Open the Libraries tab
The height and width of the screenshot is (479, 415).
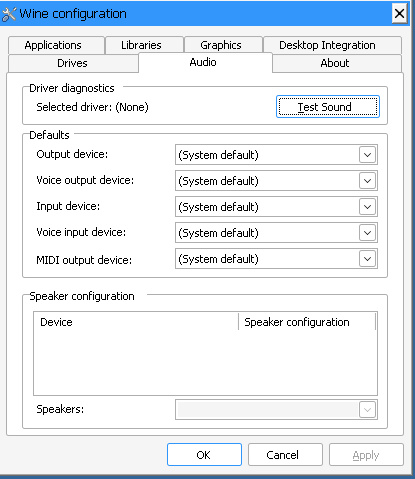coord(144,45)
